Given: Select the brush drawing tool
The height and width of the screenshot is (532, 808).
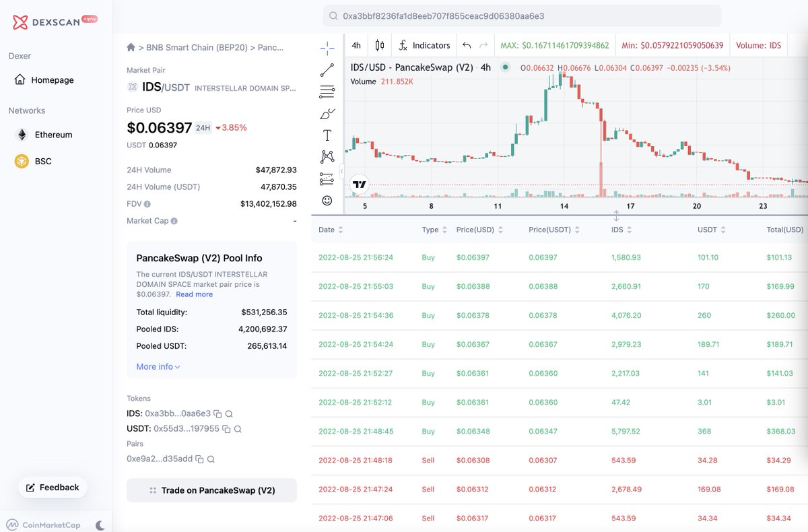Looking at the screenshot, I should (327, 113).
